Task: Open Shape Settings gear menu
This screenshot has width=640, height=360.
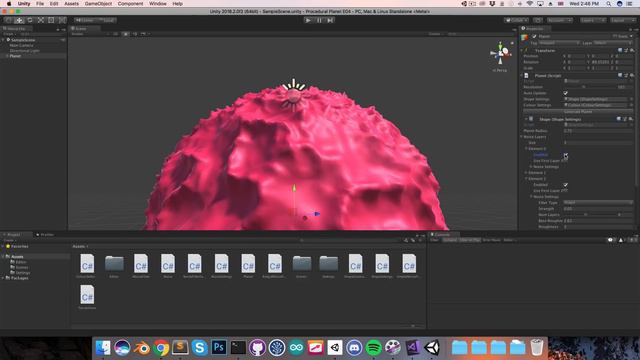Action: point(631,119)
